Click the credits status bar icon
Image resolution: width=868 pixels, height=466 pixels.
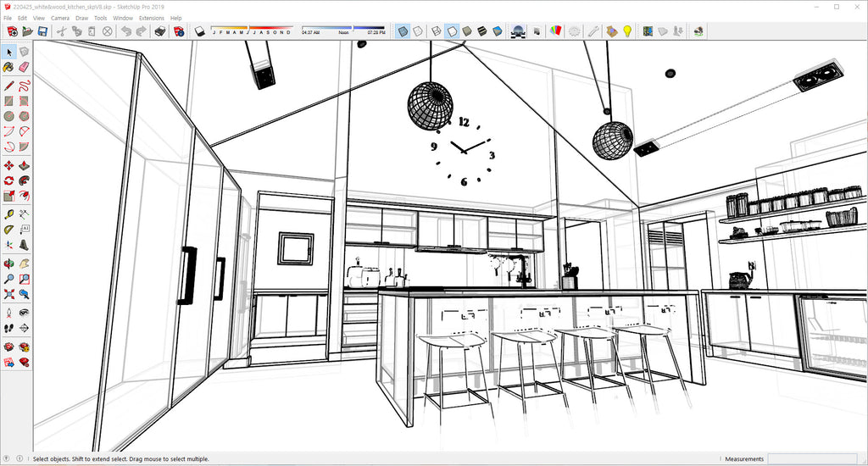(19, 459)
